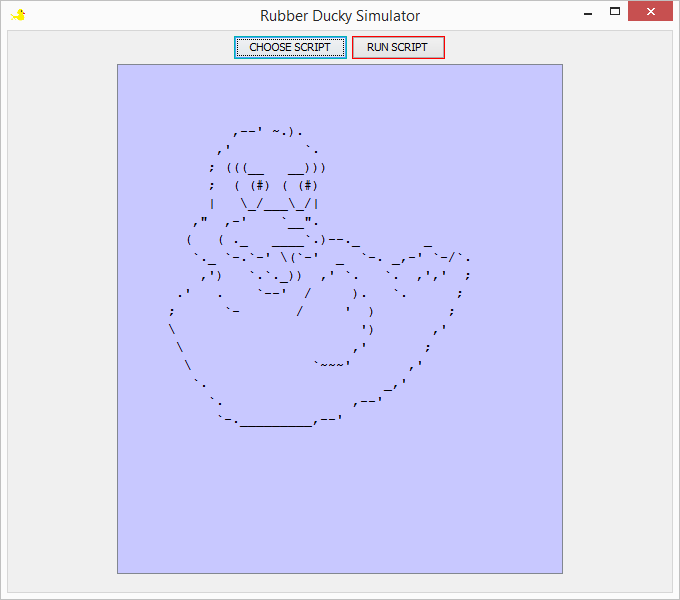Screen dimensions: 680x600
Task: Close the Rubber Ducky Simulator window
Action: pos(652,13)
